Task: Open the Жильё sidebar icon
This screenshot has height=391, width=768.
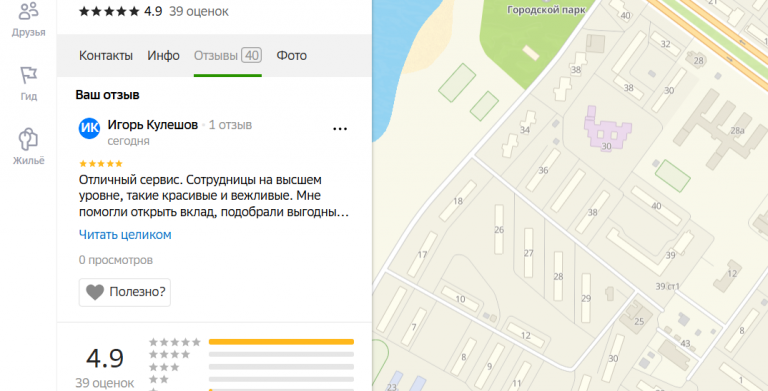Action: (x=28, y=147)
